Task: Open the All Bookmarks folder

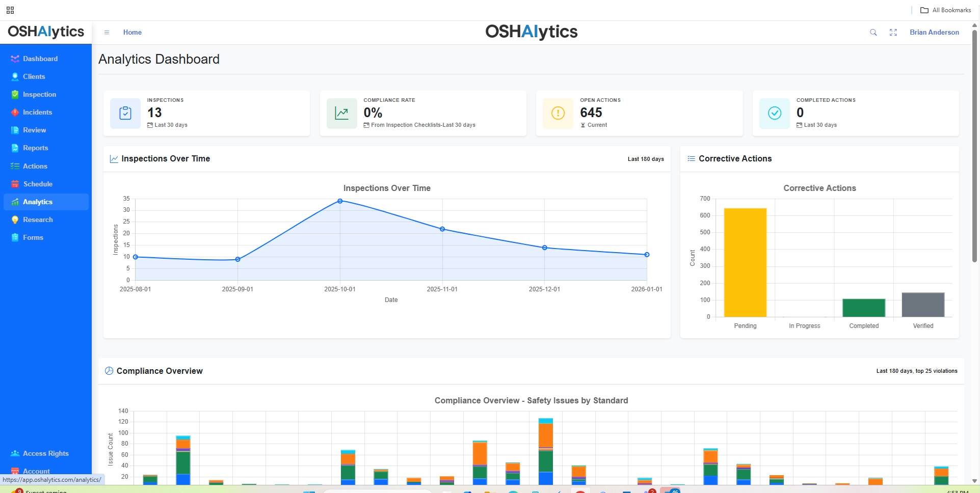Action: (x=946, y=10)
